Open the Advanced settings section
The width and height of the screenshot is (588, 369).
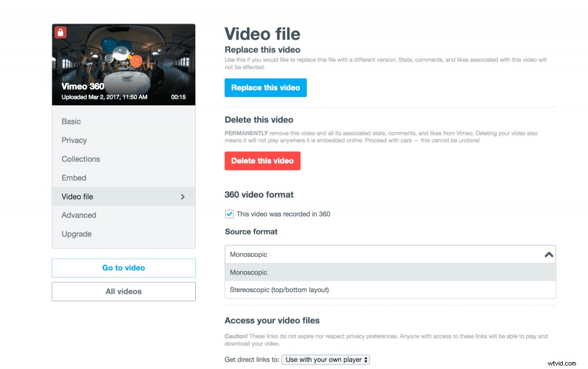pyautogui.click(x=79, y=215)
